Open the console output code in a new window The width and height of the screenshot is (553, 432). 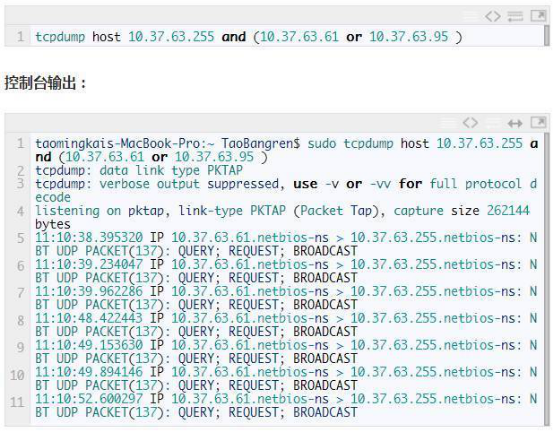coord(538,122)
